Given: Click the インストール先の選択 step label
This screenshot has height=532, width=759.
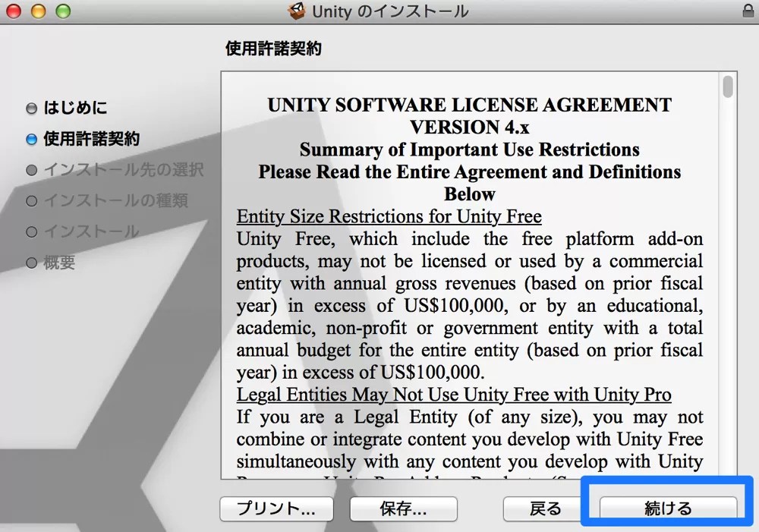Looking at the screenshot, I should pyautogui.click(x=124, y=170).
